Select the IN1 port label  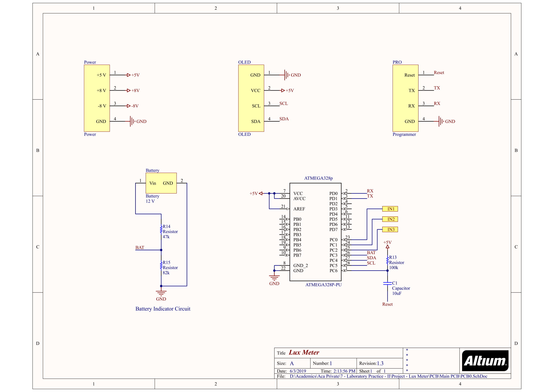click(x=390, y=209)
